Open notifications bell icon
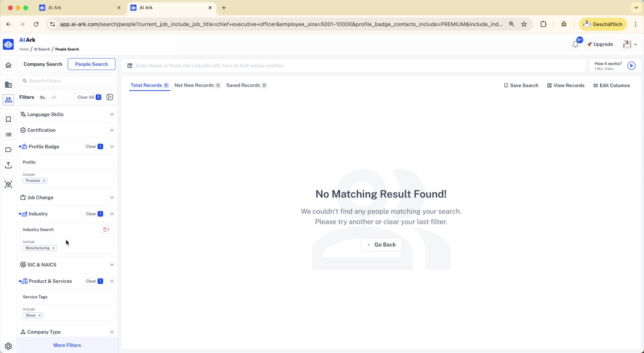644x353 pixels. 575,44
